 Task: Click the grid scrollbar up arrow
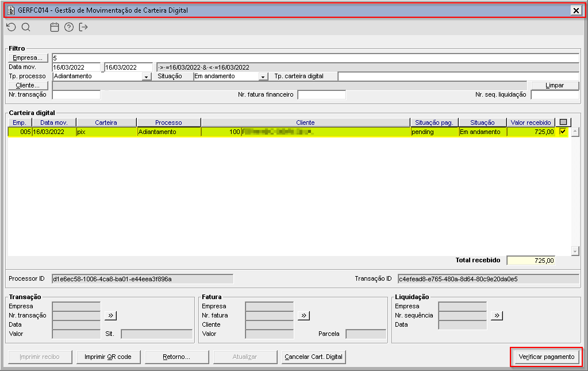point(575,132)
